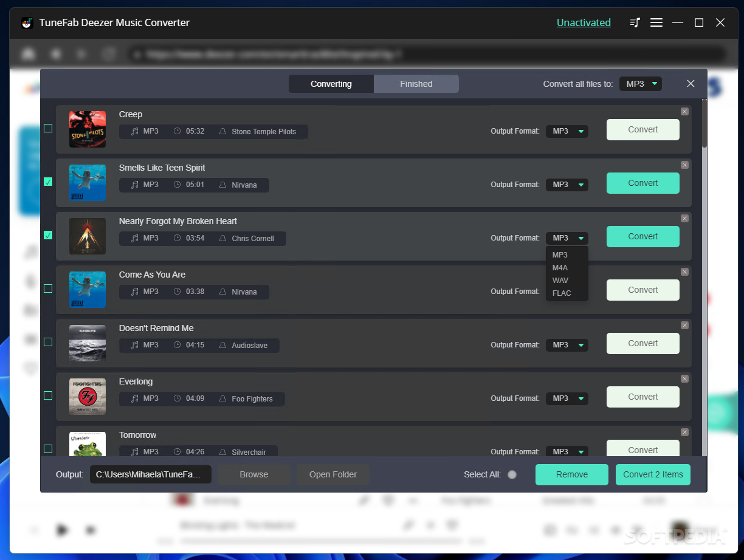The width and height of the screenshot is (744, 560).
Task: Check the Creep track checkbox
Action: pyautogui.click(x=48, y=128)
